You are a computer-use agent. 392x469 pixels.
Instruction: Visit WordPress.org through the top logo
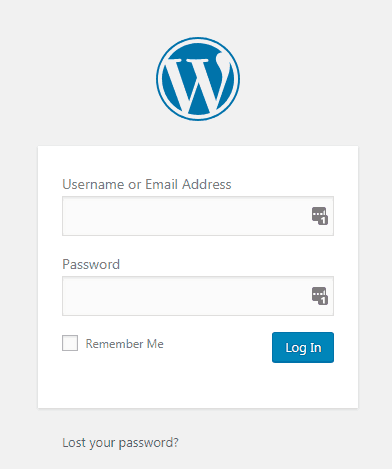(x=198, y=79)
